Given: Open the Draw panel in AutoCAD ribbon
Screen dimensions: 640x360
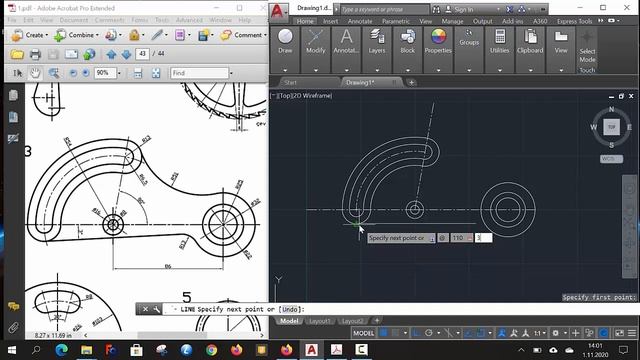Looking at the screenshot, I should tap(285, 42).
